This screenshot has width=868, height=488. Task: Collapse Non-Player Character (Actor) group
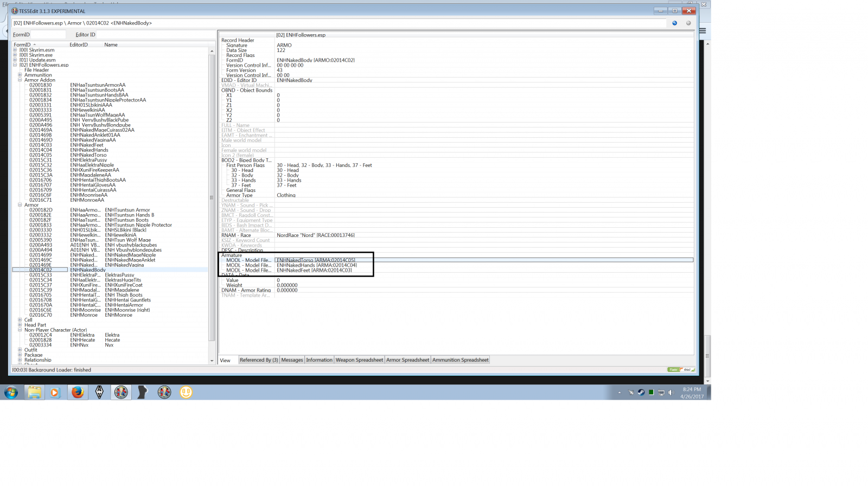[20, 330]
